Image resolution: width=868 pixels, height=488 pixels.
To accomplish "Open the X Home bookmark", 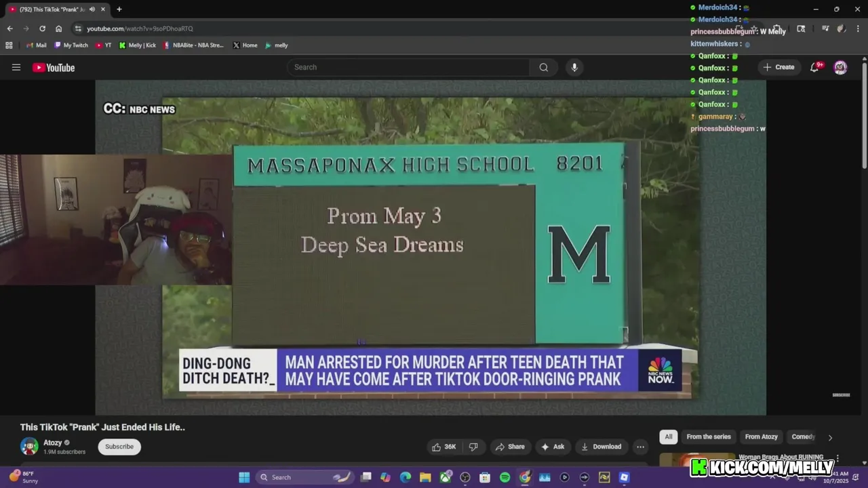I will click(x=245, y=45).
